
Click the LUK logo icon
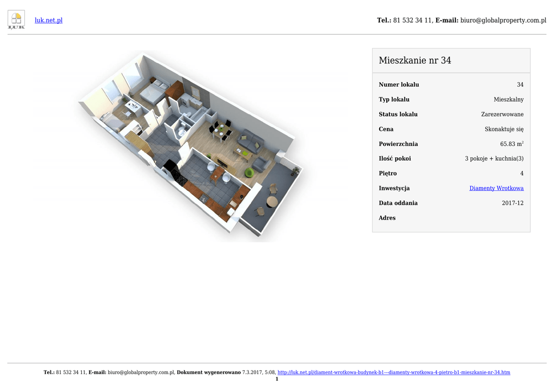16,20
